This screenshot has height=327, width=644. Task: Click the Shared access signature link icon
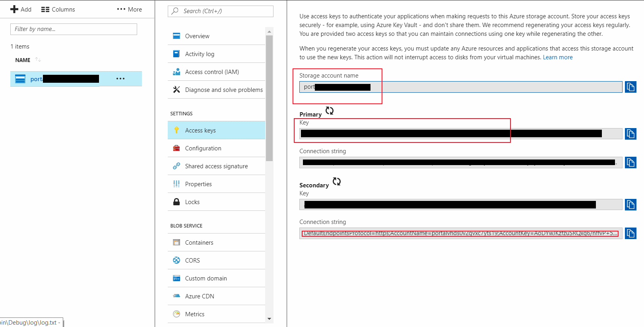(177, 166)
